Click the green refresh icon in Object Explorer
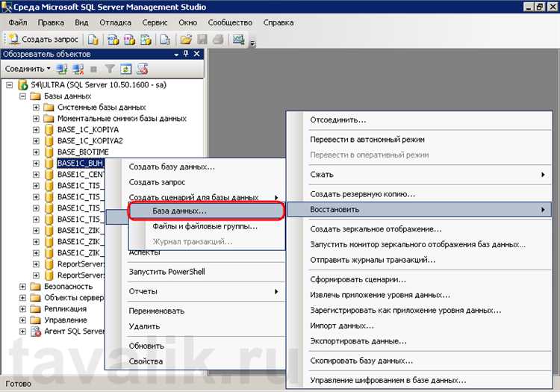Image resolution: width=560 pixels, height=392 pixels. (x=126, y=69)
